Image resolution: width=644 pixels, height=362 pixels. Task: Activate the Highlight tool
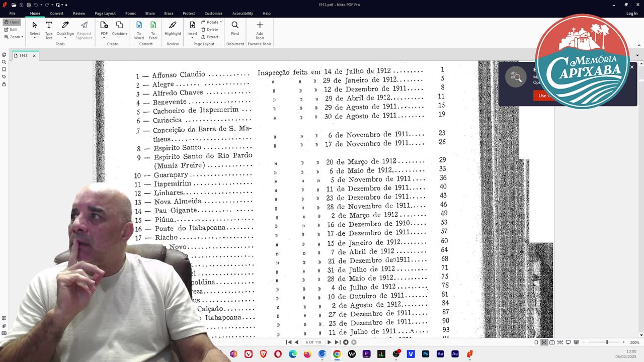click(x=173, y=29)
